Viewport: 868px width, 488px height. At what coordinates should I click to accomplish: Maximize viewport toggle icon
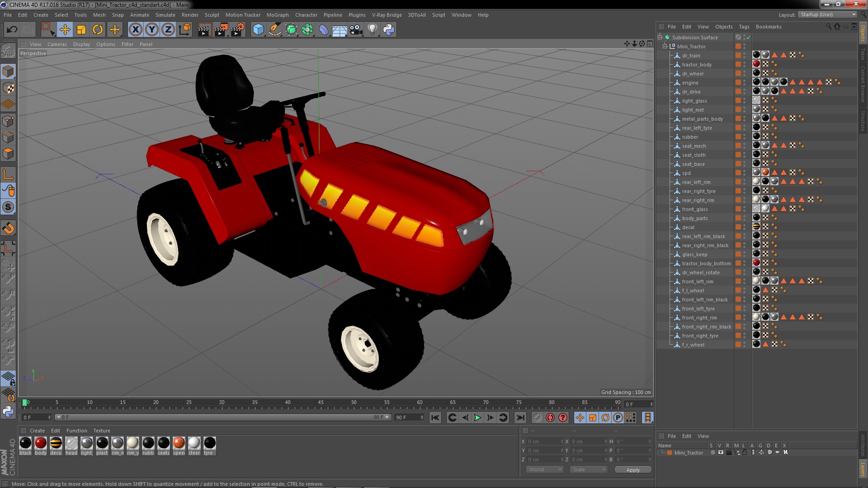tap(650, 44)
